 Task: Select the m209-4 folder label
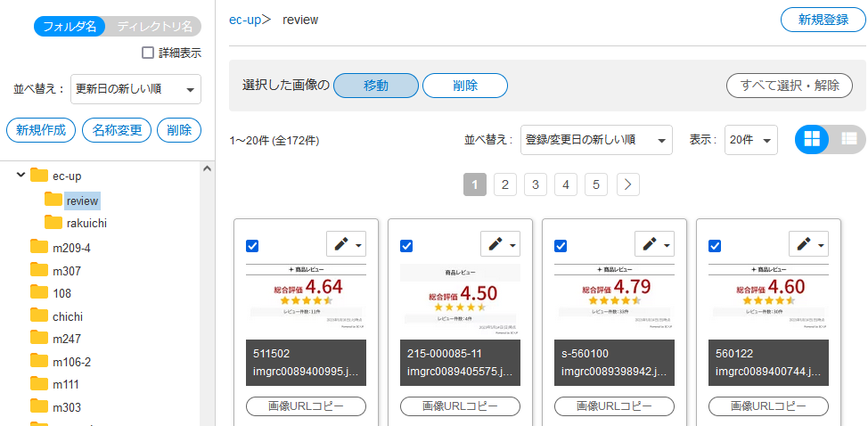(71, 249)
